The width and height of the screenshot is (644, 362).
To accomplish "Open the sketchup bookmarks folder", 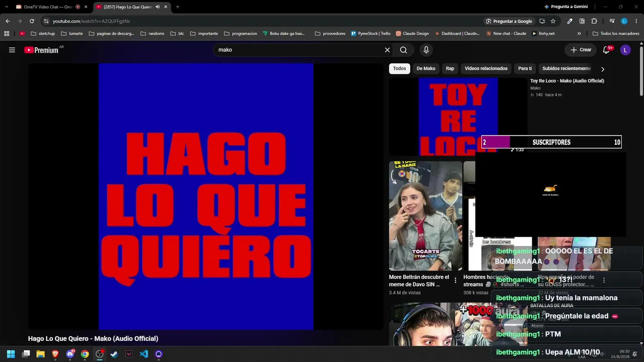I will [x=43, y=34].
